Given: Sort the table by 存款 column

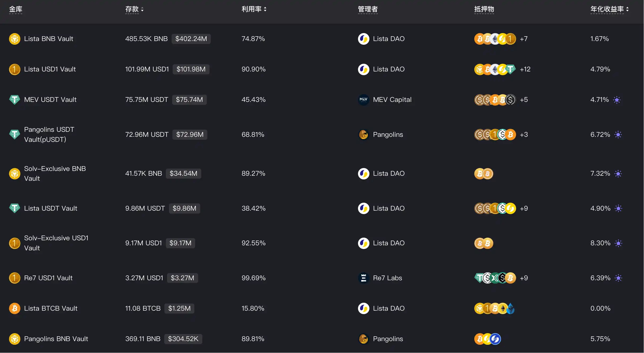Looking at the screenshot, I should [x=134, y=9].
